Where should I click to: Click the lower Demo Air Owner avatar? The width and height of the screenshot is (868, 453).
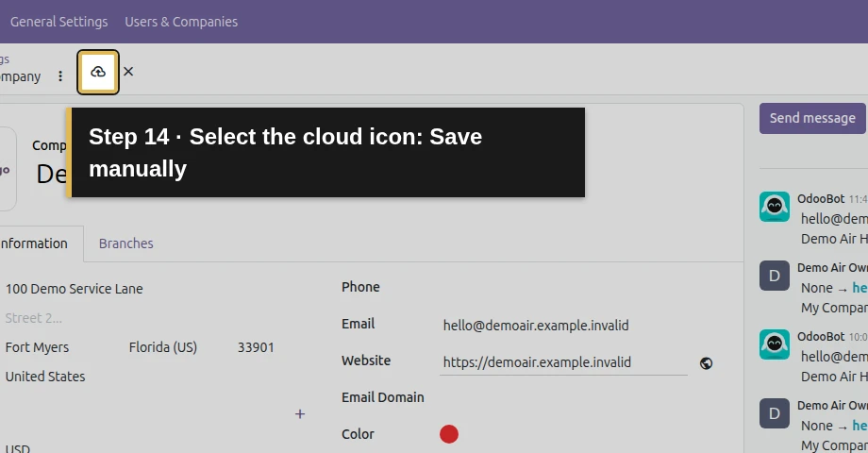[775, 413]
